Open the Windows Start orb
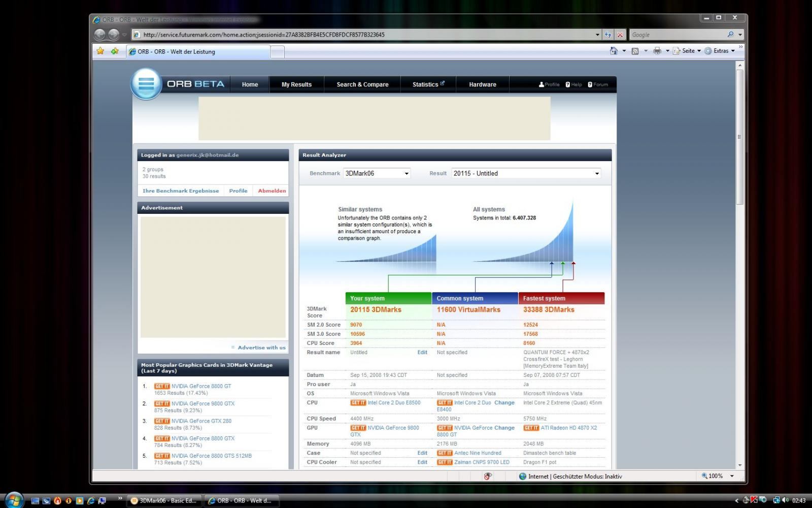Viewport: 812px width, 508px height. 14,500
